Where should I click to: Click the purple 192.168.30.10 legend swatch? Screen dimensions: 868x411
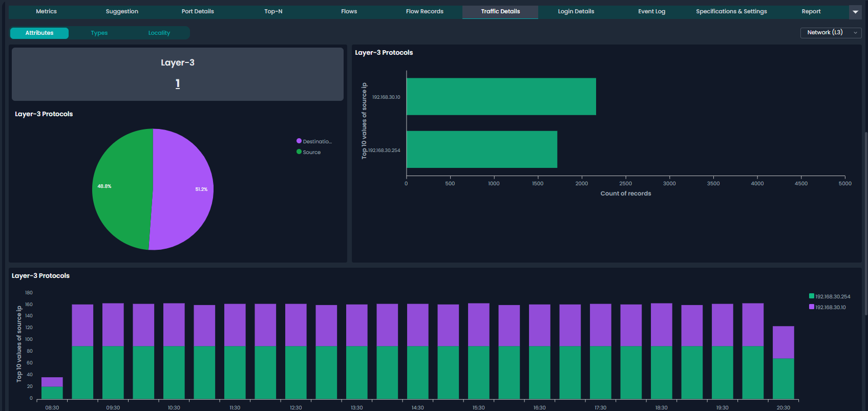811,307
